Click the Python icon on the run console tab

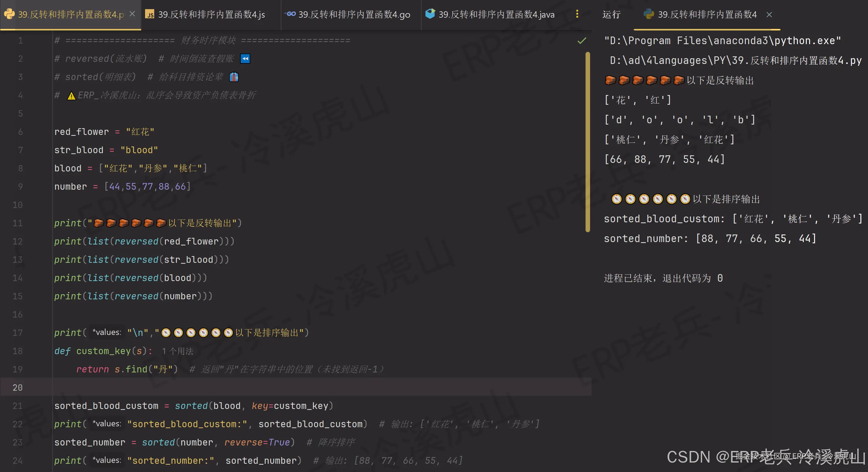pyautogui.click(x=649, y=14)
